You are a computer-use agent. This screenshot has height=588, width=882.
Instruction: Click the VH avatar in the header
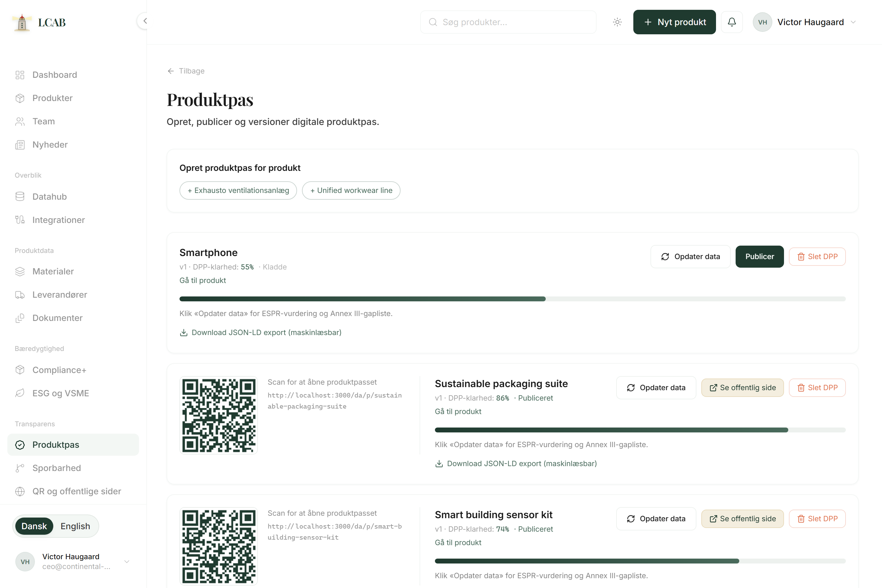pyautogui.click(x=762, y=22)
